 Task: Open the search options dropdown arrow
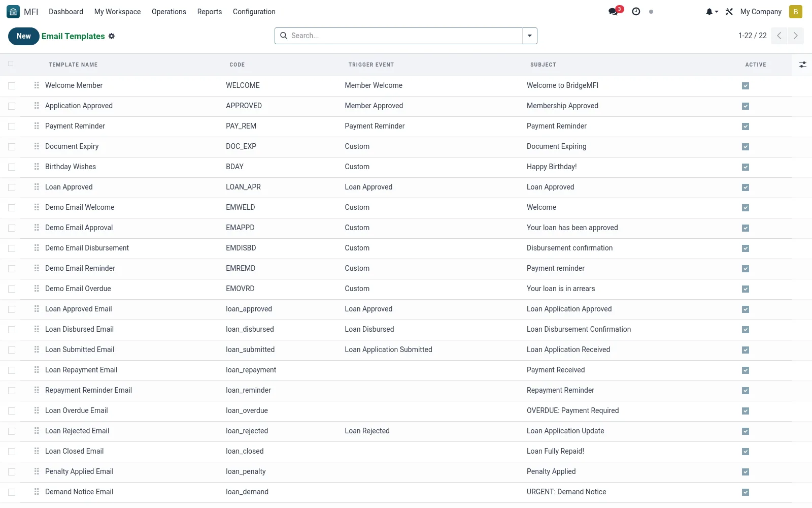pos(529,36)
